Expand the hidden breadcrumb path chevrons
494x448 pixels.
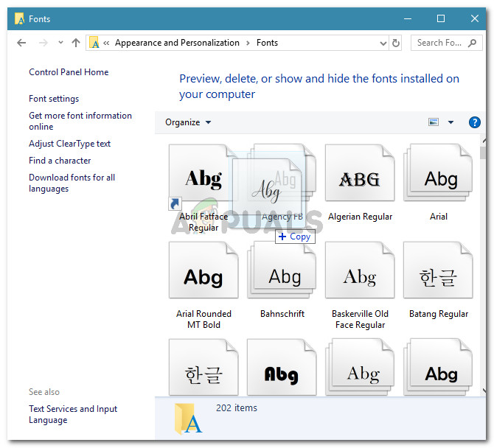pos(106,43)
